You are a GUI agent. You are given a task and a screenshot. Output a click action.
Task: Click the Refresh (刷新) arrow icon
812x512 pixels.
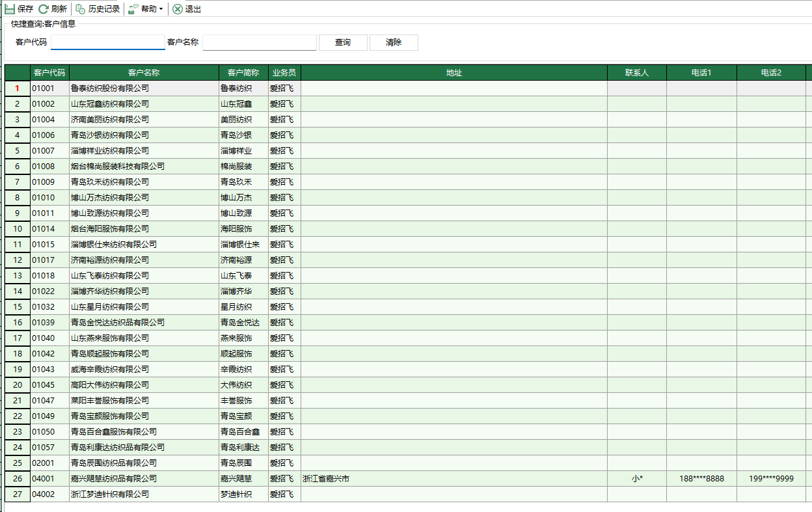[44, 9]
